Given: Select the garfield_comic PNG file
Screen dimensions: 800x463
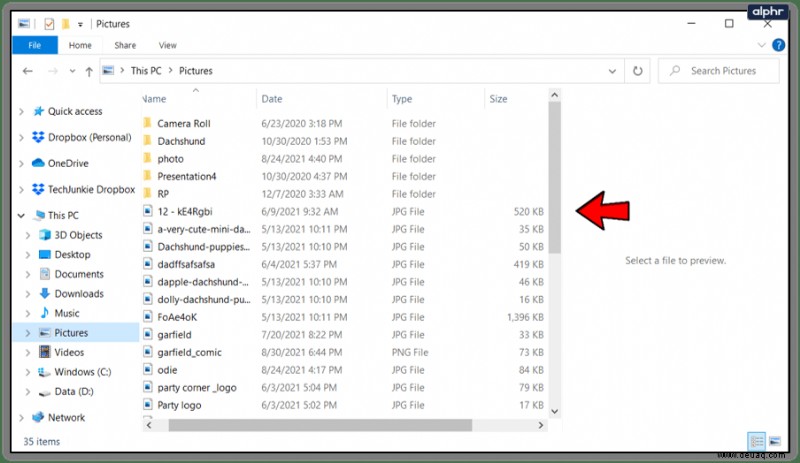Looking at the screenshot, I should pyautogui.click(x=189, y=352).
